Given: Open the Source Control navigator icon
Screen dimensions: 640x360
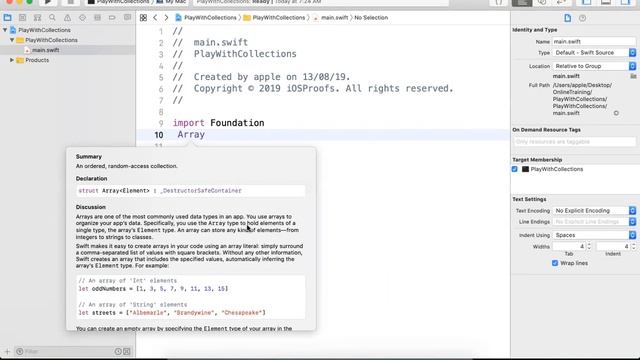Looking at the screenshot, I should [x=22, y=18].
